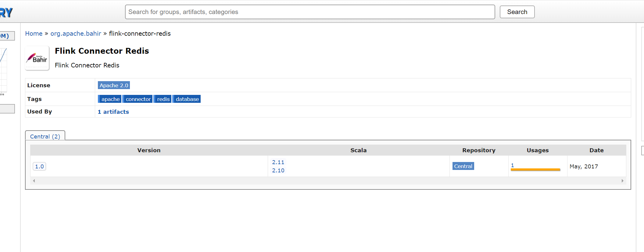Select the apache tag
The height and width of the screenshot is (252, 644).
coord(110,99)
